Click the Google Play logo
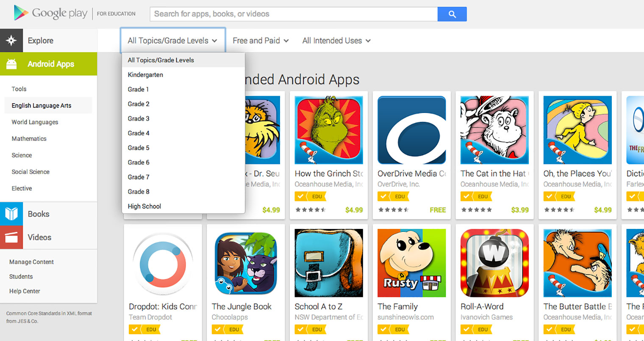 [x=50, y=13]
